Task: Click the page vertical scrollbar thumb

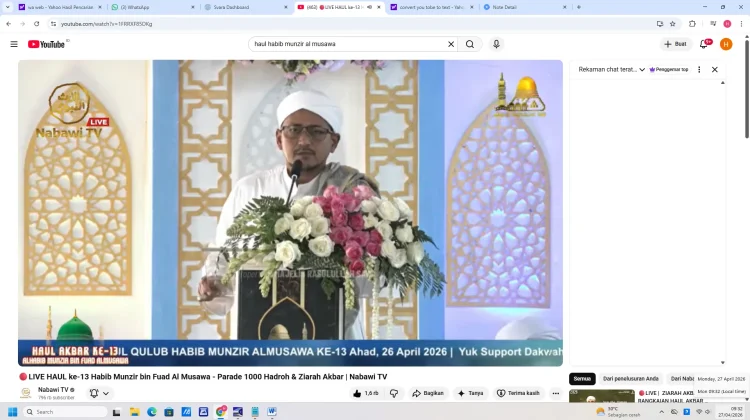Action: click(x=746, y=88)
